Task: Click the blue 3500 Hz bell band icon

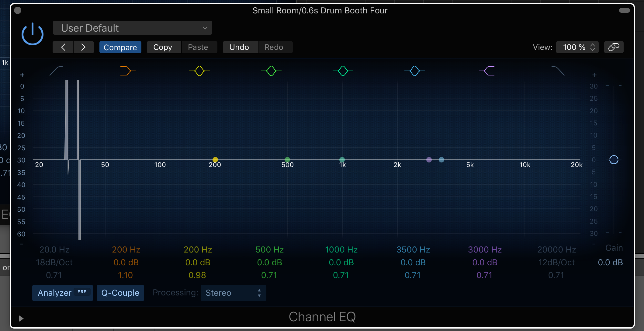Action: 414,71
